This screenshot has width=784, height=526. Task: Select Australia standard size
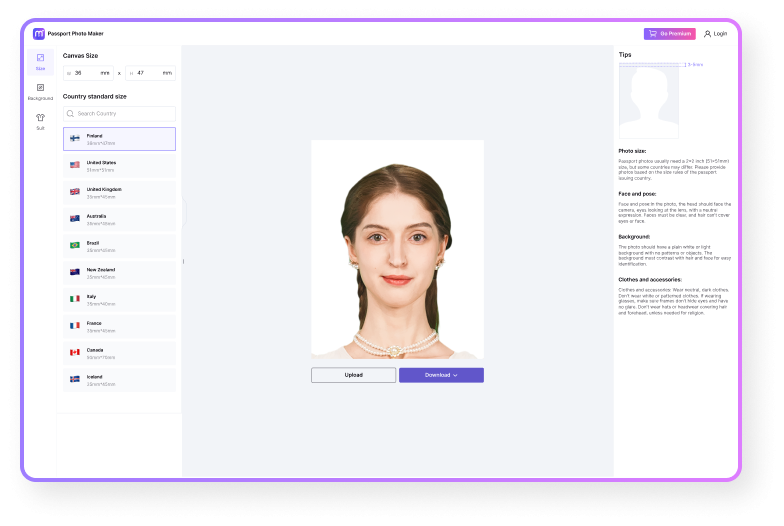tap(119, 218)
